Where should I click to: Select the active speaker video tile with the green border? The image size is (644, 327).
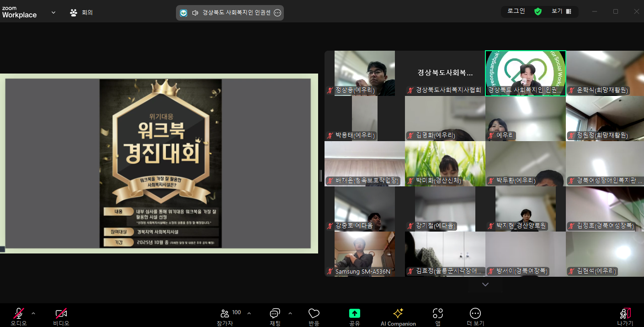click(x=525, y=73)
